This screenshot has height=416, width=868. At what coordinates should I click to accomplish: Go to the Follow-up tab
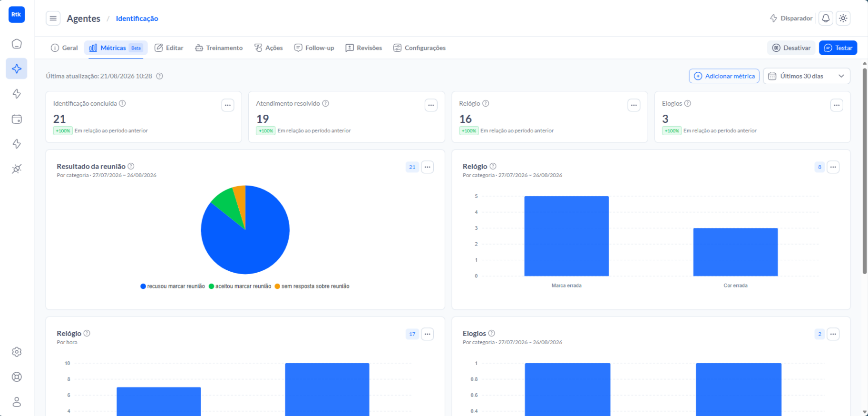(314, 48)
